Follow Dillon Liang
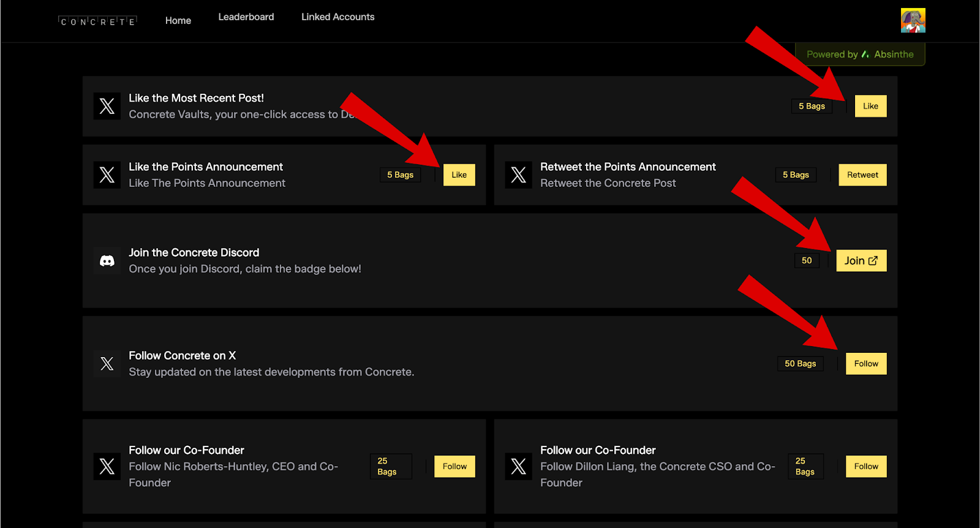Screen dimensions: 980x528 point(866,466)
